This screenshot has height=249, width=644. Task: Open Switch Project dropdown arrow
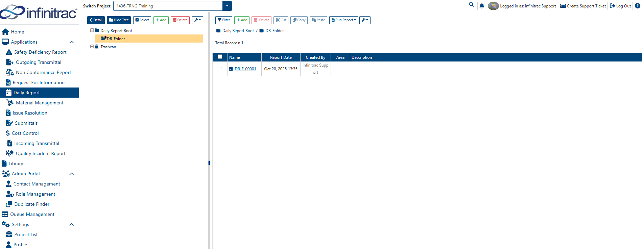pos(227,6)
